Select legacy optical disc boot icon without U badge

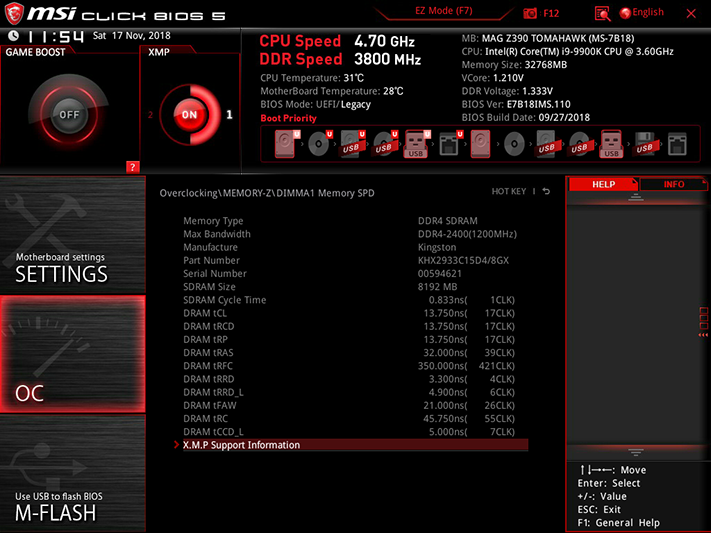[x=514, y=144]
